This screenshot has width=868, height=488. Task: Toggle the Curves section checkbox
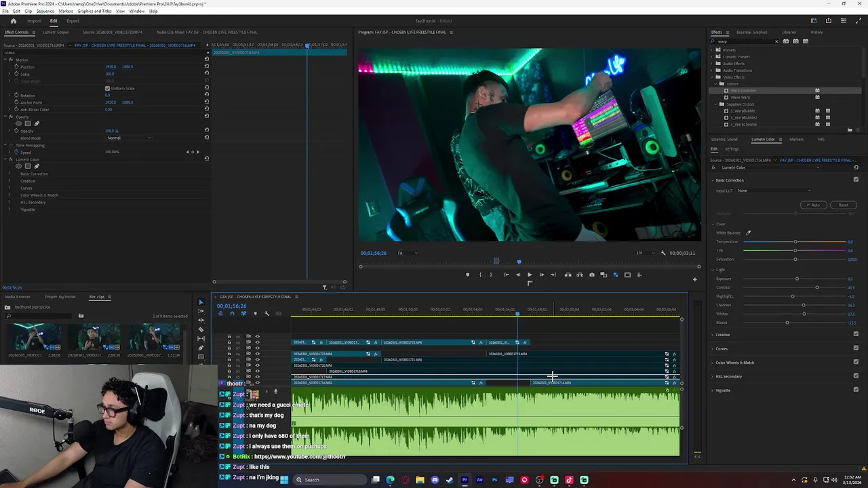click(856, 348)
